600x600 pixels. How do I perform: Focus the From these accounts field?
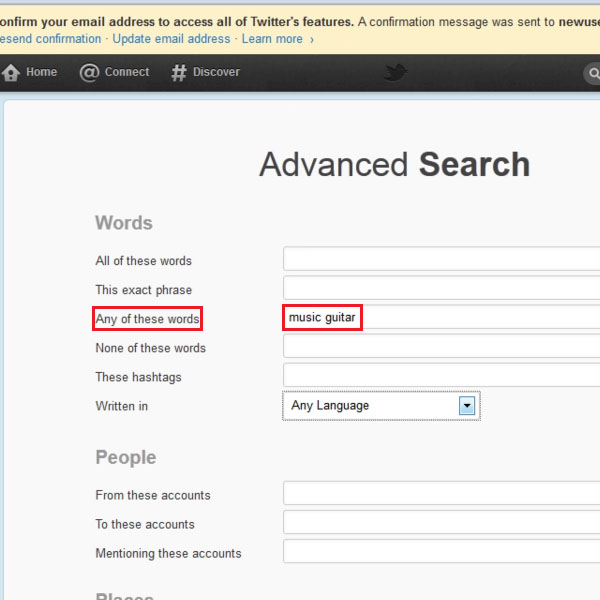tap(442, 493)
